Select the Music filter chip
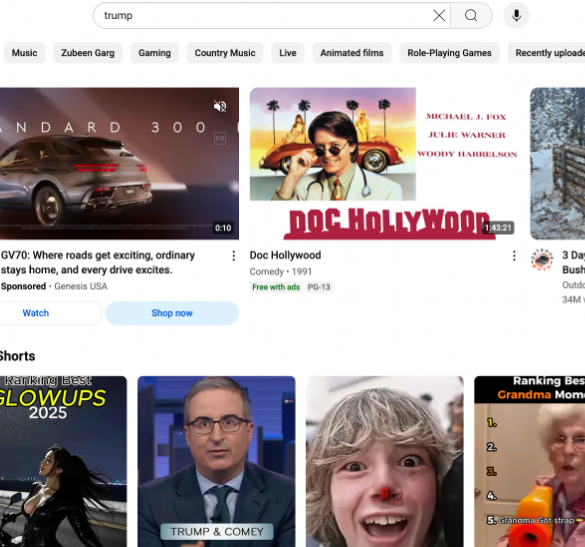The width and height of the screenshot is (585, 547). click(x=24, y=53)
